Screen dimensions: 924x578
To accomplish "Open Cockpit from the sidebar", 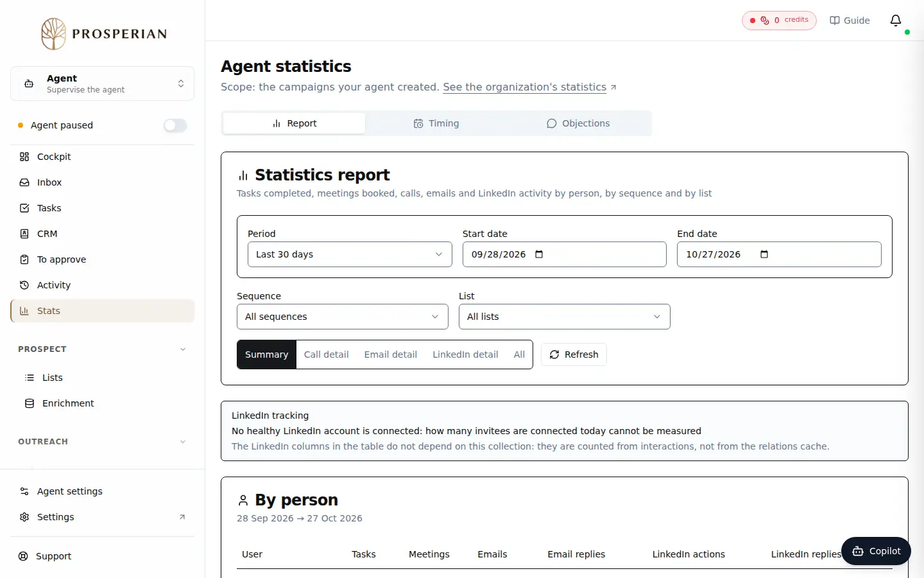I will pos(103,157).
